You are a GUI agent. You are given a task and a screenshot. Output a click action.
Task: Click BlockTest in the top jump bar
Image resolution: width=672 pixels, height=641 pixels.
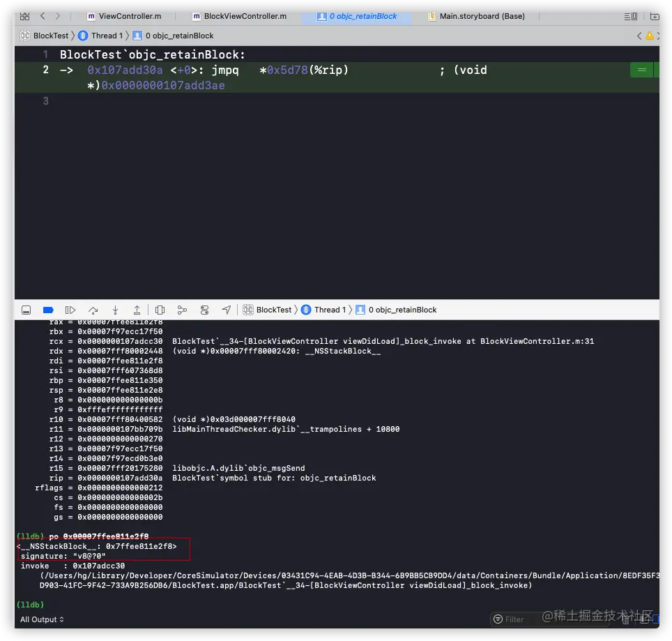coord(45,36)
